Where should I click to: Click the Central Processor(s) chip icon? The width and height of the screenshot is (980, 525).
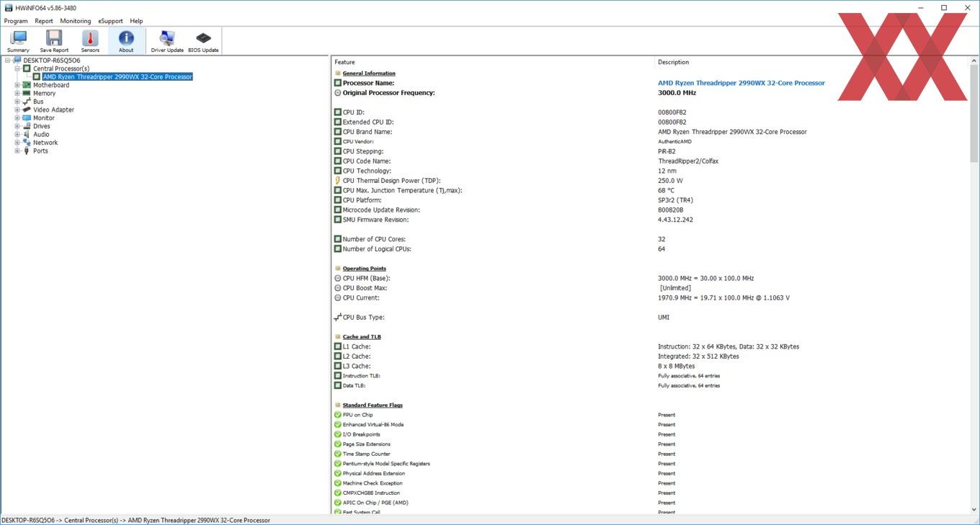click(27, 68)
